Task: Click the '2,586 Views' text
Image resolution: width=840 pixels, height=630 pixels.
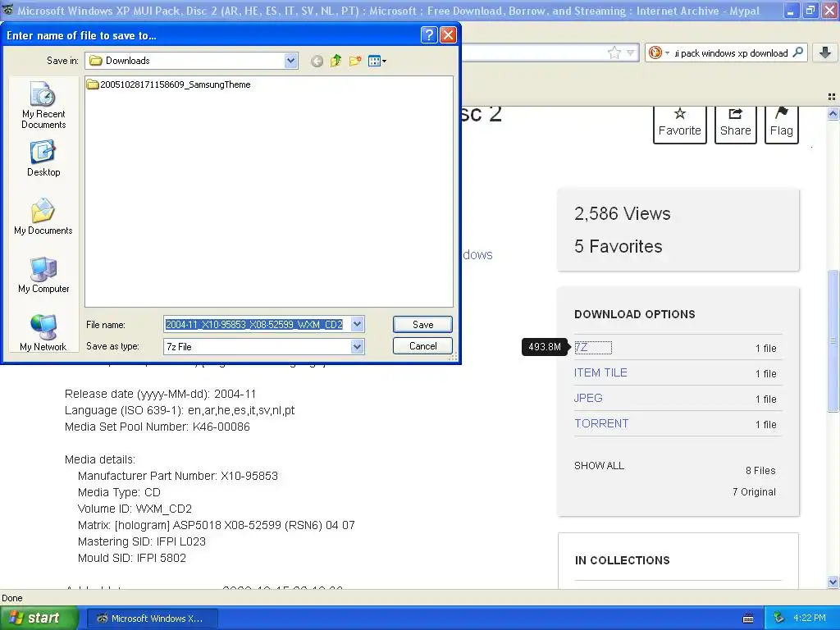Action: [x=622, y=214]
